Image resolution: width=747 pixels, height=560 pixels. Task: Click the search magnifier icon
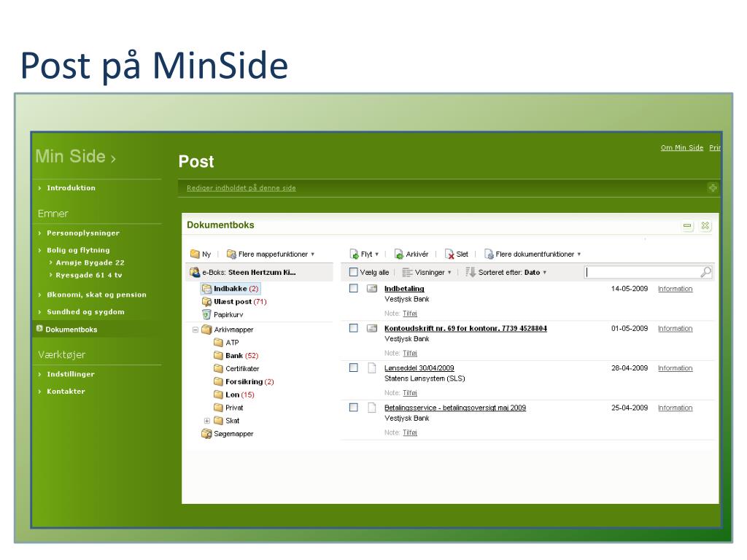[706, 272]
